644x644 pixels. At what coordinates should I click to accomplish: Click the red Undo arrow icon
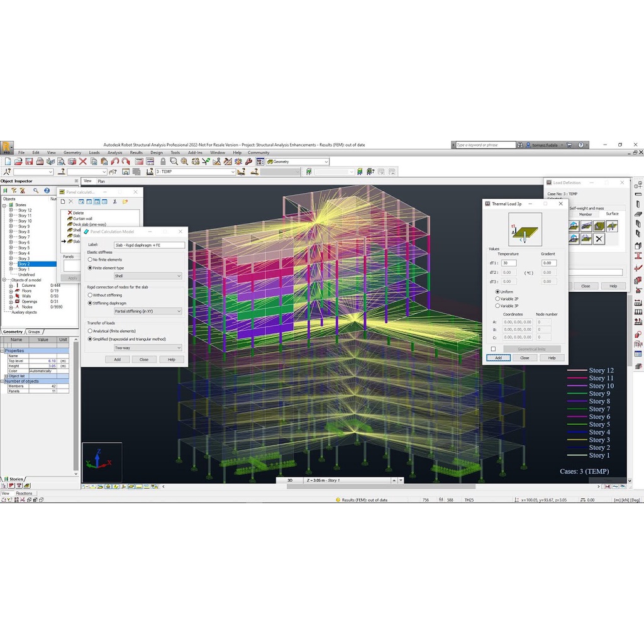tap(115, 162)
